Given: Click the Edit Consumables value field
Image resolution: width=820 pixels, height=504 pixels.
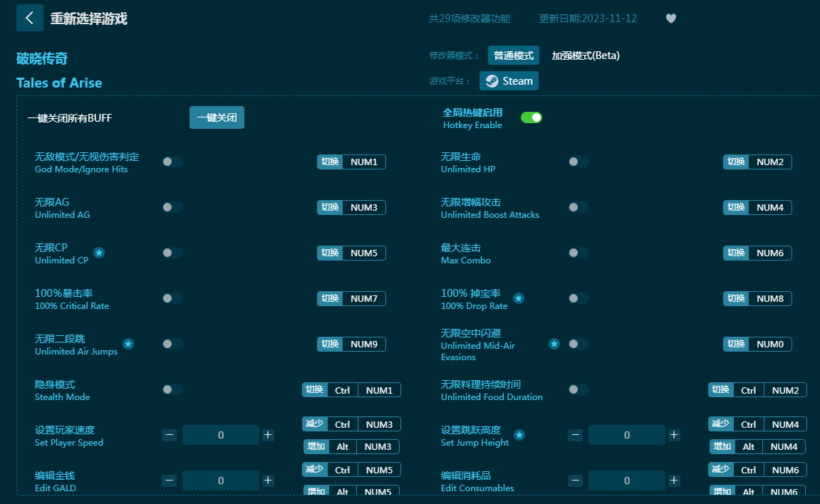Looking at the screenshot, I should (626, 481).
